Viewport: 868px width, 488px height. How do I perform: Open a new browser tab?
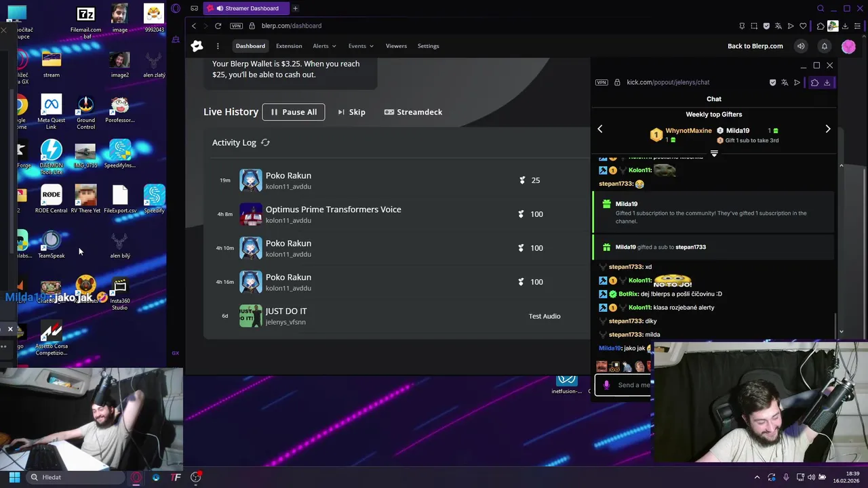point(295,8)
